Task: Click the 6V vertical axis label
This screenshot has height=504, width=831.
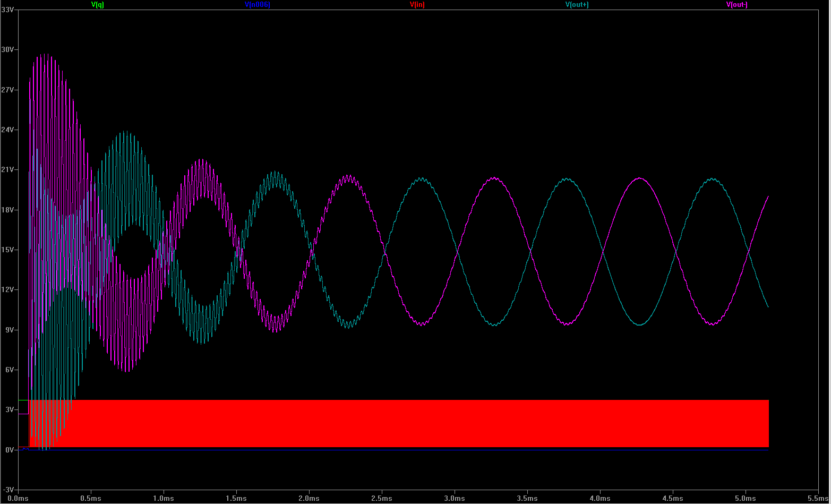Action: tap(10, 370)
